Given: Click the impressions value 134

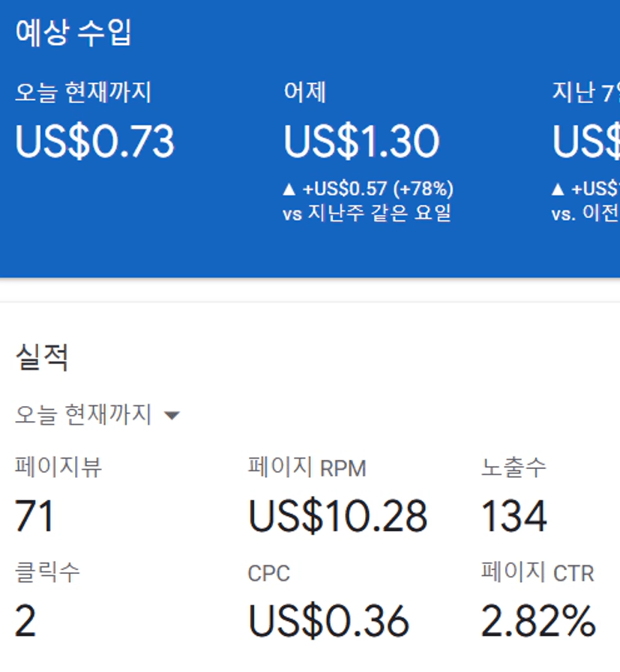Looking at the screenshot, I should pos(514,516).
